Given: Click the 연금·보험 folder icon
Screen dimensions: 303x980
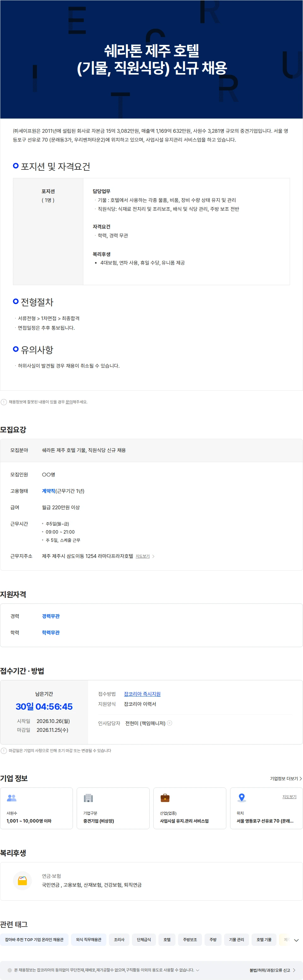Looking at the screenshot, I should [22, 881].
